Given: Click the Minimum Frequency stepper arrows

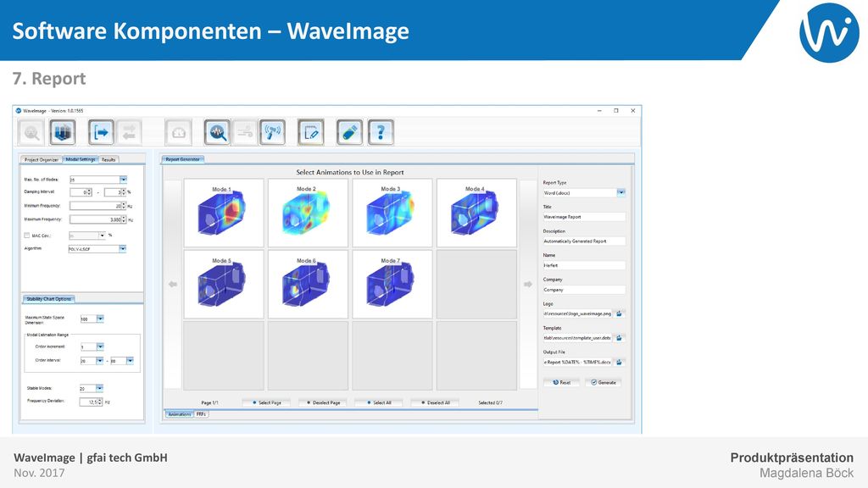Looking at the screenshot, I should [x=124, y=206].
